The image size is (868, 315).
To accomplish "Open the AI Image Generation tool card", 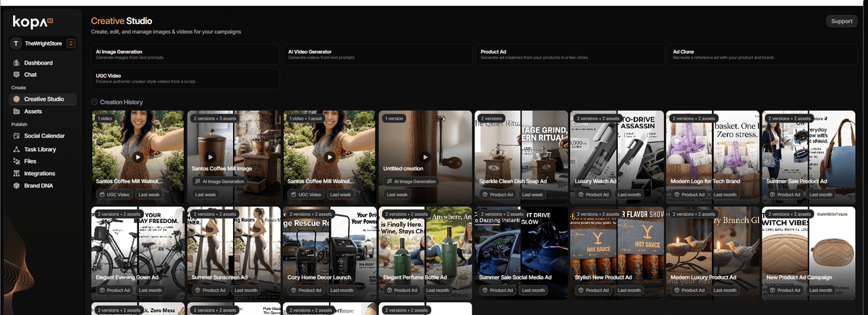I will [184, 54].
